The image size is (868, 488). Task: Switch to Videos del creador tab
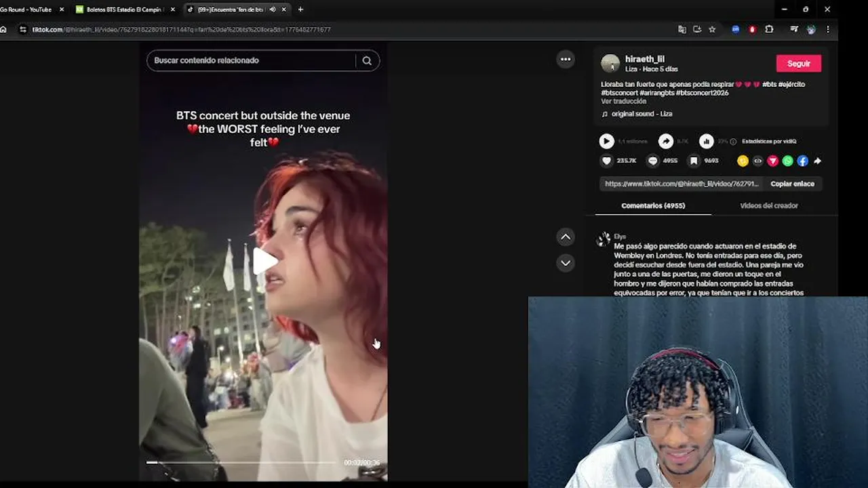coord(768,205)
